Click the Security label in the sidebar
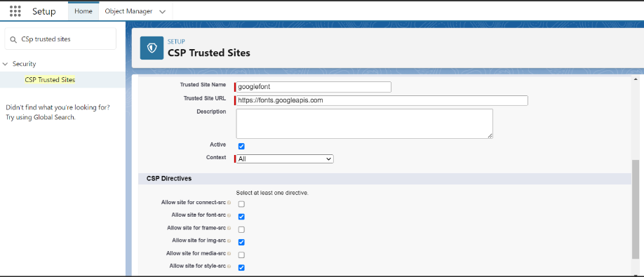The height and width of the screenshot is (277, 644). point(25,64)
